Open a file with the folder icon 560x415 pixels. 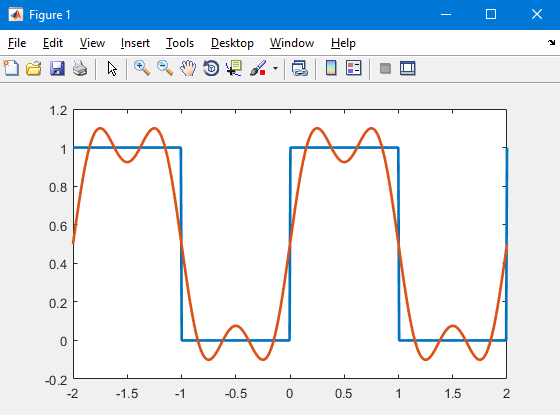(x=34, y=68)
